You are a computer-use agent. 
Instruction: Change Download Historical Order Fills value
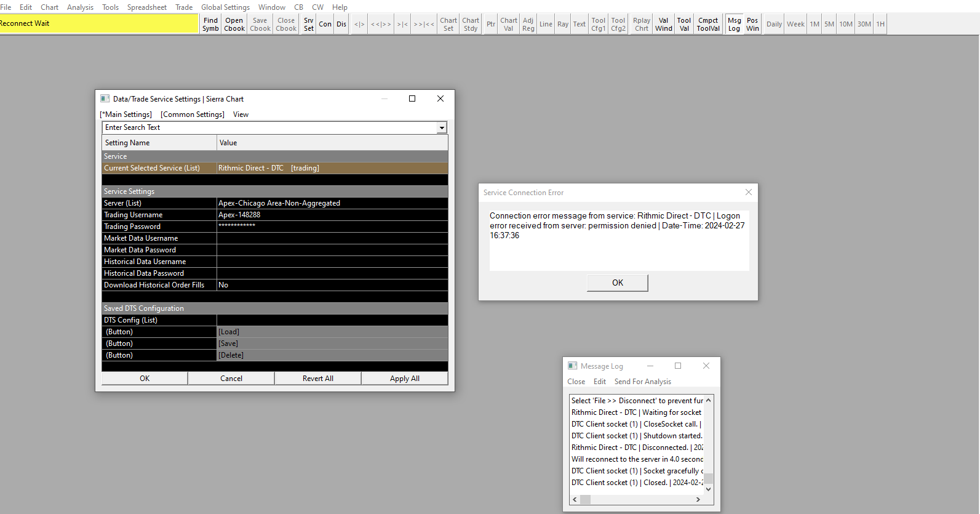pyautogui.click(x=332, y=285)
